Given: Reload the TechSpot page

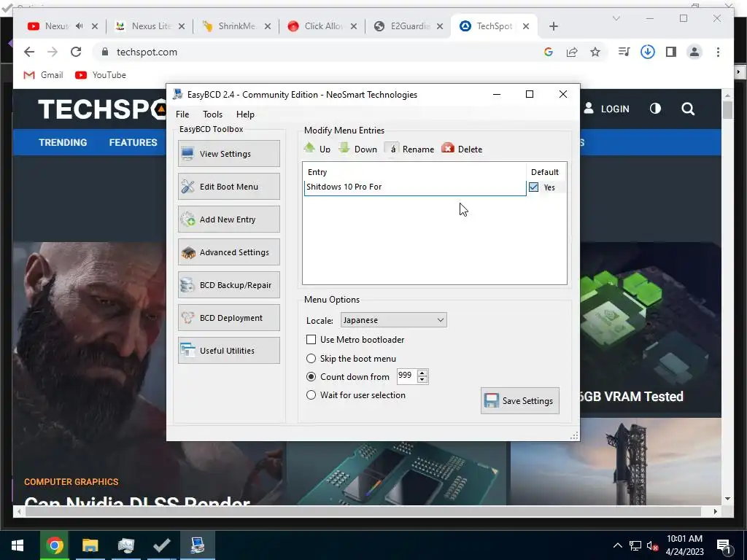Looking at the screenshot, I should [76, 52].
